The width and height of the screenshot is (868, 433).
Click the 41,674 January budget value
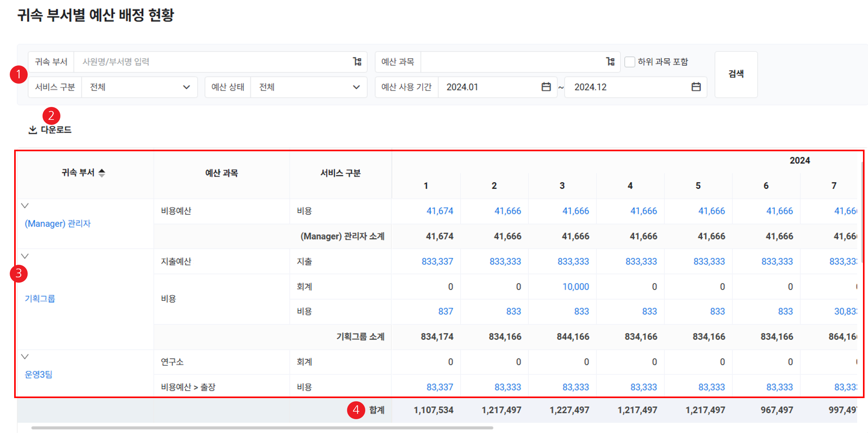(440, 211)
